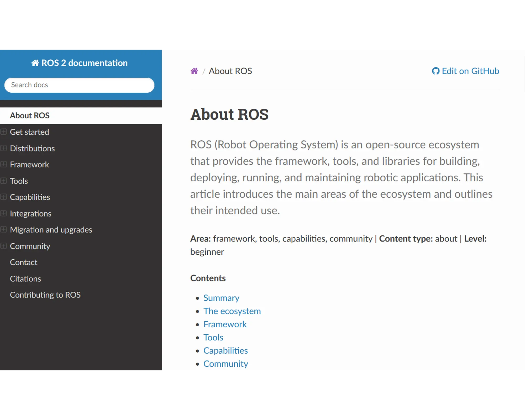Jump to Tools in Contents list
Screen dimensions: 525x420
213,338
